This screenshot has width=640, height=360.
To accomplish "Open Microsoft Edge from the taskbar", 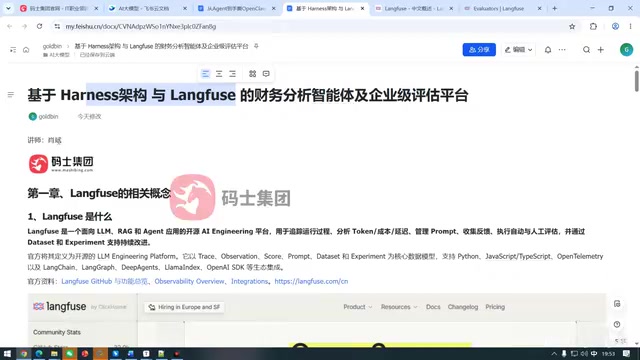I will [39, 353].
